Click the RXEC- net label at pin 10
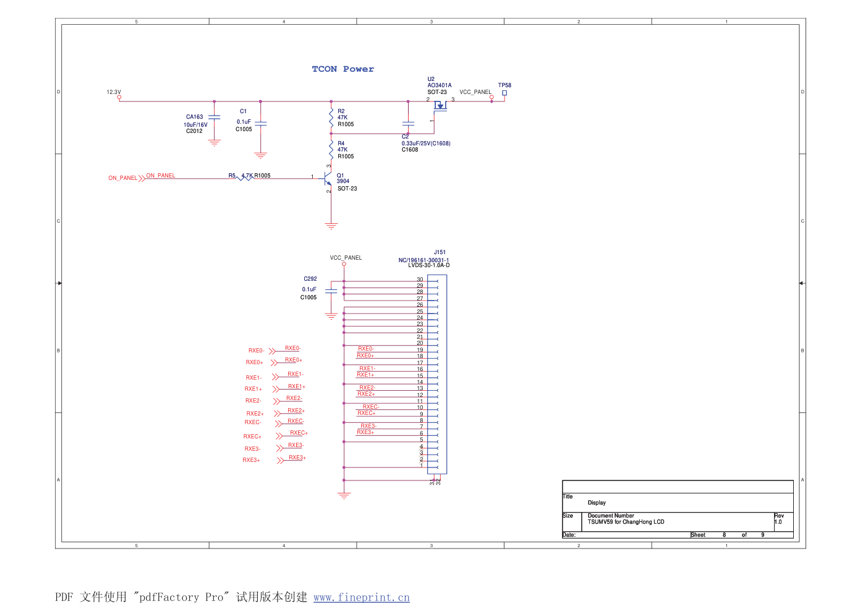This screenshot has height=614, width=868. point(371,407)
